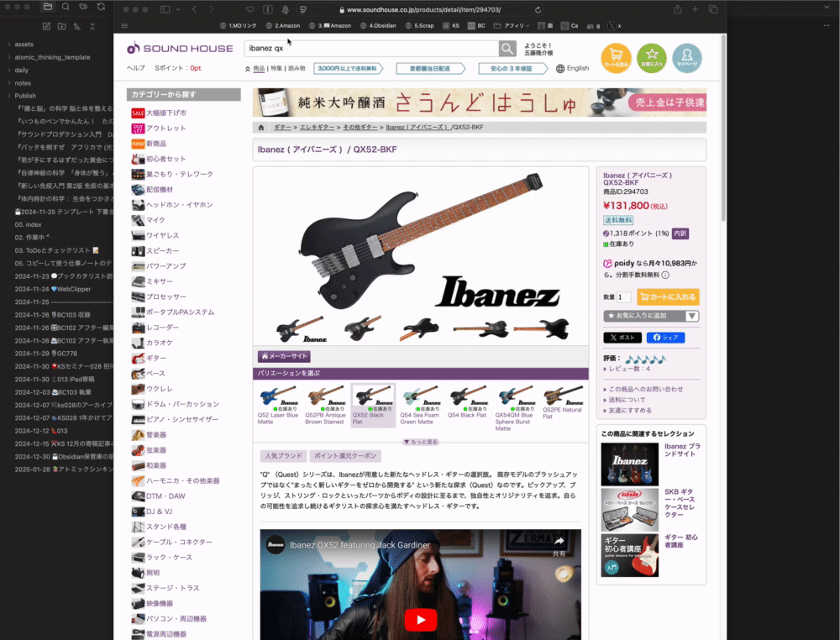Open the Obsidian tags icon
This screenshot has height=640, width=840.
point(83,7)
